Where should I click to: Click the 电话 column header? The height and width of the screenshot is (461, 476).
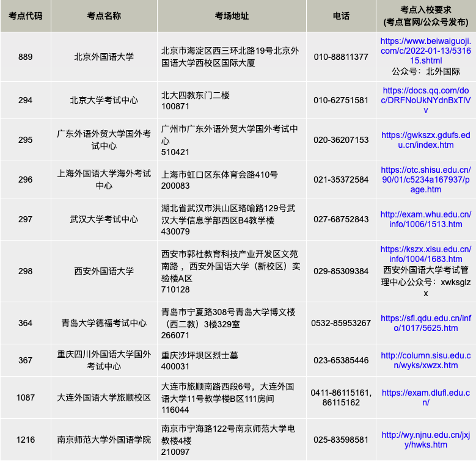pos(341,16)
